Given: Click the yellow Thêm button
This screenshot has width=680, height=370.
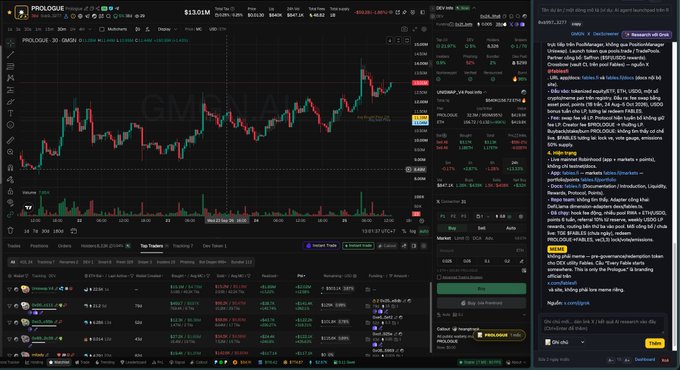Looking at the screenshot, I should 655,343.
